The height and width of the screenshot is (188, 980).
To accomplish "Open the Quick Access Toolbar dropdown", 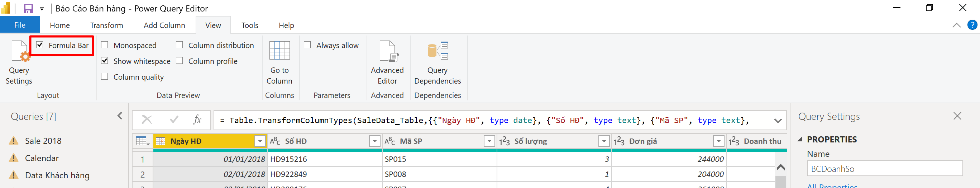I will pyautogui.click(x=42, y=9).
